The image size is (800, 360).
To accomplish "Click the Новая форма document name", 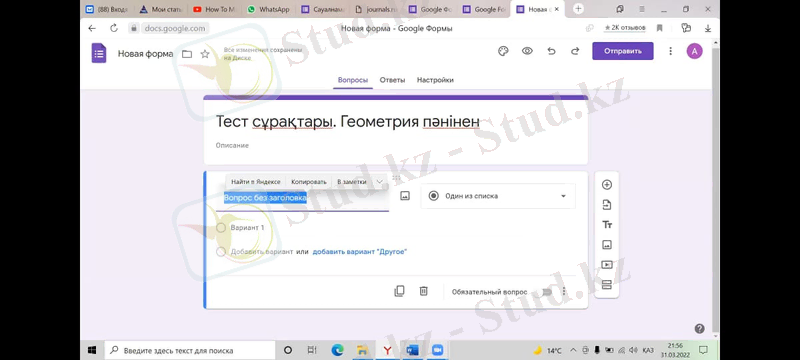I will pyautogui.click(x=145, y=54).
